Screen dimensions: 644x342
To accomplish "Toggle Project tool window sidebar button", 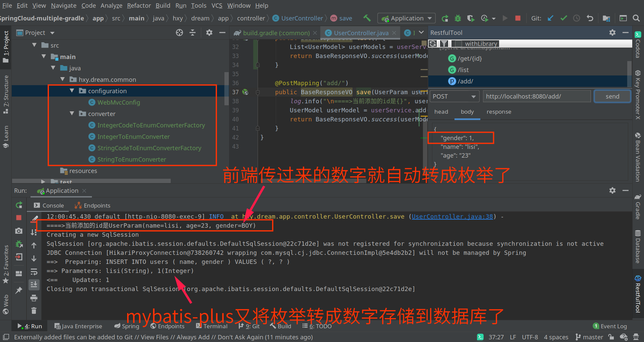I will (6, 47).
